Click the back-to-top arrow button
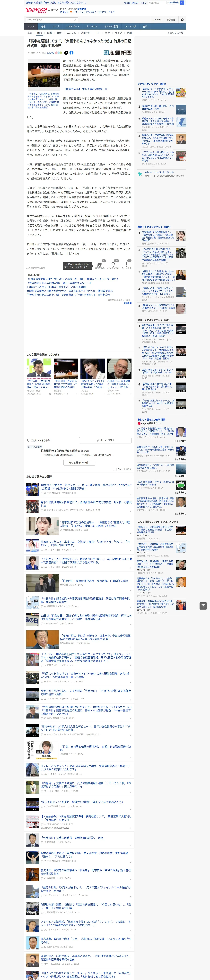The height and width of the screenshot is (980, 210). [x=203, y=606]
